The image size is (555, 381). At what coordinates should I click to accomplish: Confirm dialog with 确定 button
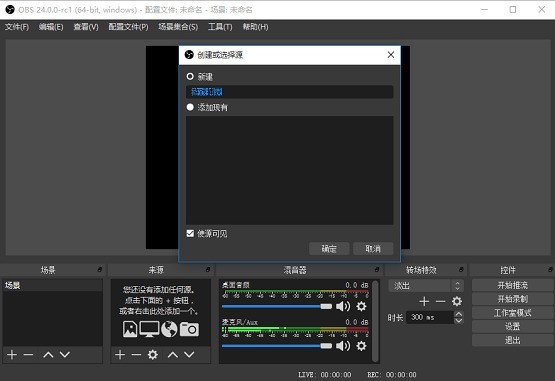329,249
